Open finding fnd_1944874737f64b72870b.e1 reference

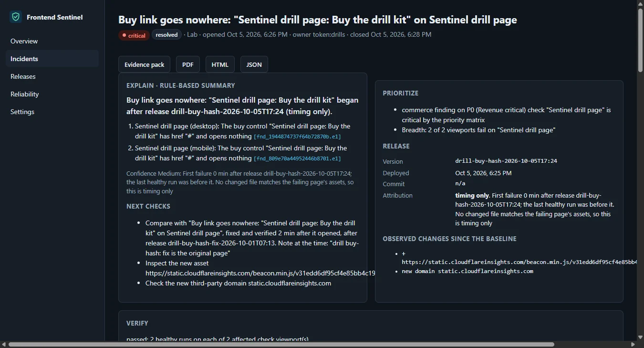pyautogui.click(x=297, y=137)
